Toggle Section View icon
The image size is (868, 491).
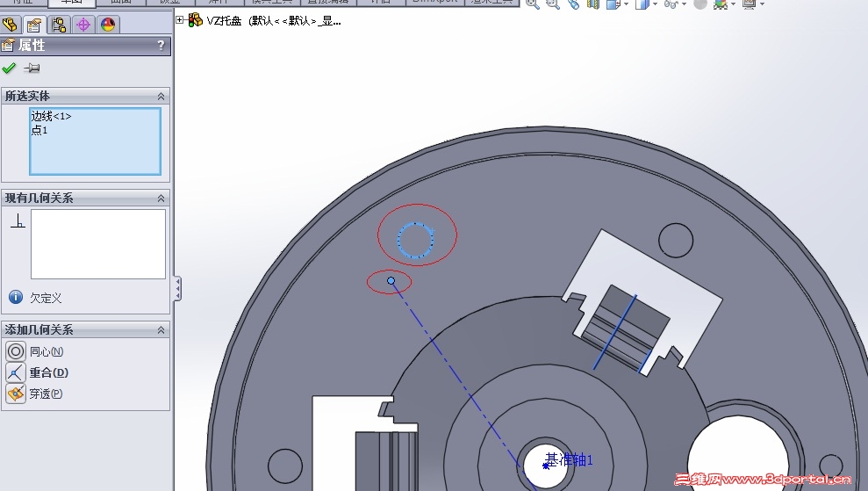point(593,4)
